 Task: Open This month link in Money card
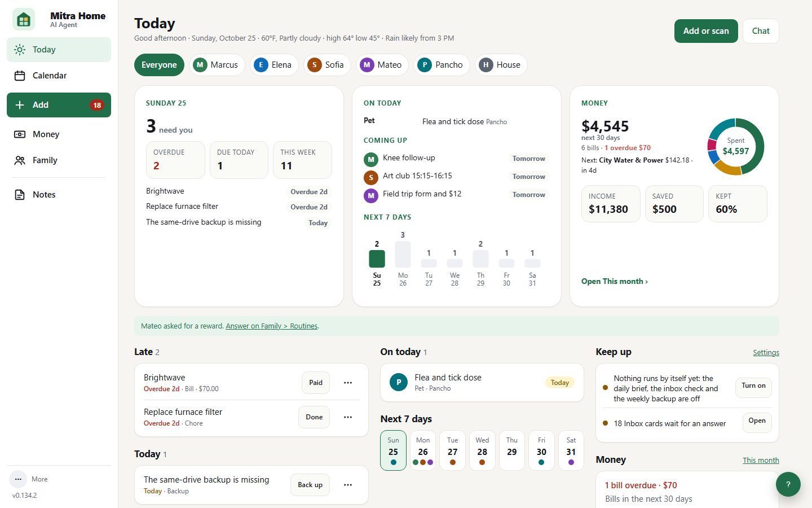click(615, 281)
